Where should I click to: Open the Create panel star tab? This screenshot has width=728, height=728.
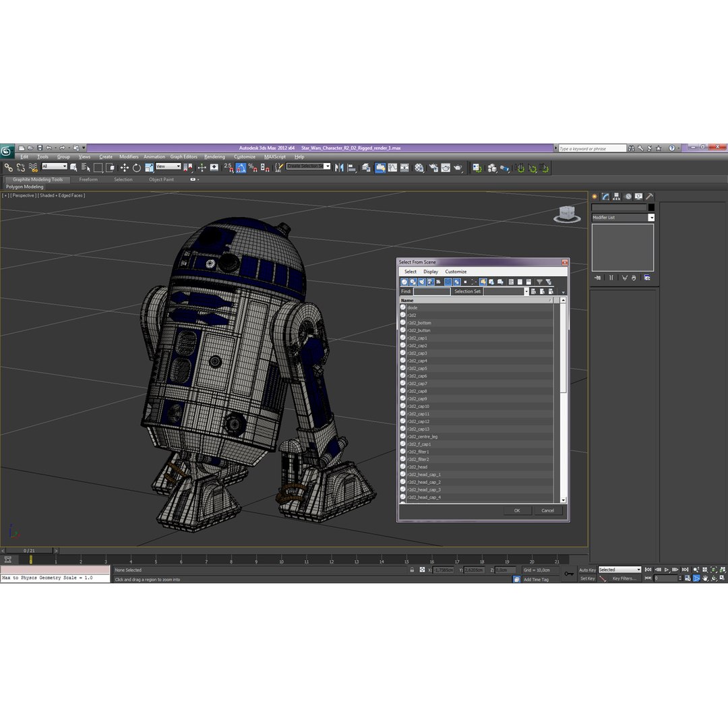tap(595, 196)
